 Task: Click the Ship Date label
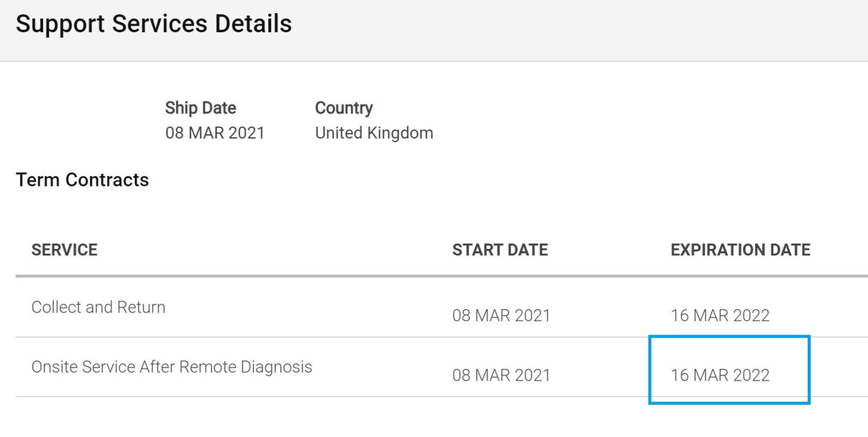coord(200,108)
